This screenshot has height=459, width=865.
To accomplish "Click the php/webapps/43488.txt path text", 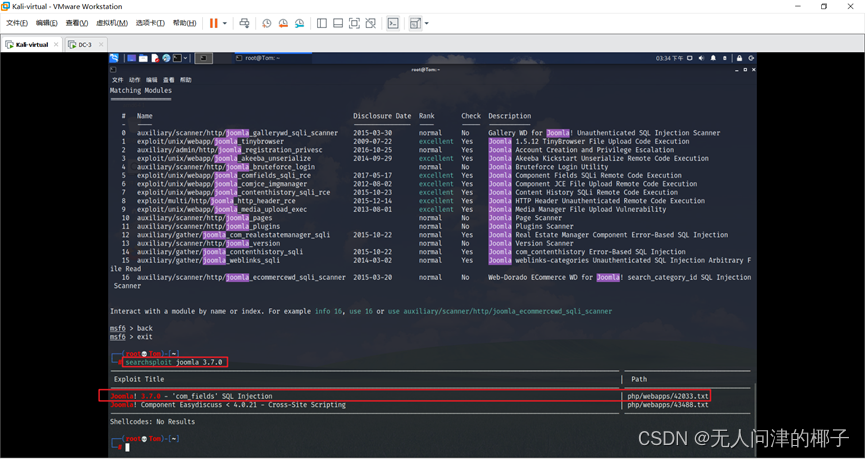I will pyautogui.click(x=668, y=404).
